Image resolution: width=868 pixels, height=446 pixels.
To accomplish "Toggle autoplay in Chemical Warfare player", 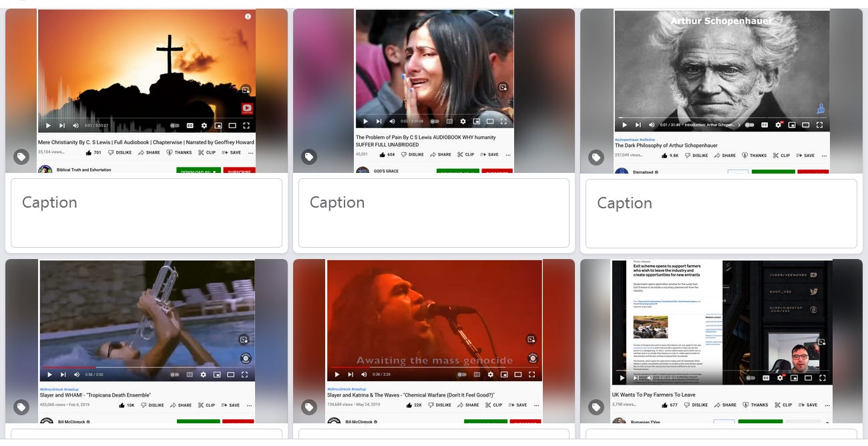I will pos(462,375).
